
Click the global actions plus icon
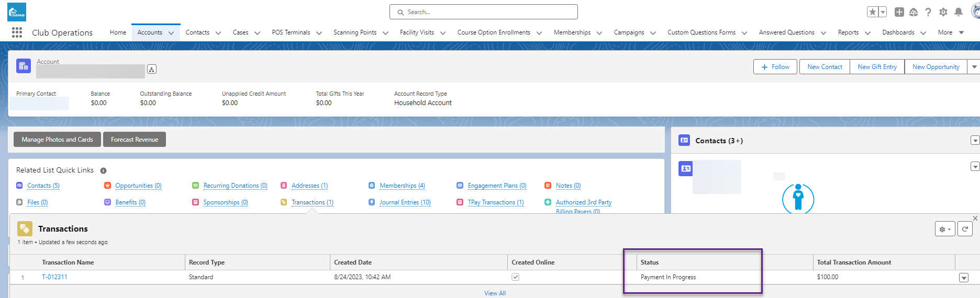[899, 12]
